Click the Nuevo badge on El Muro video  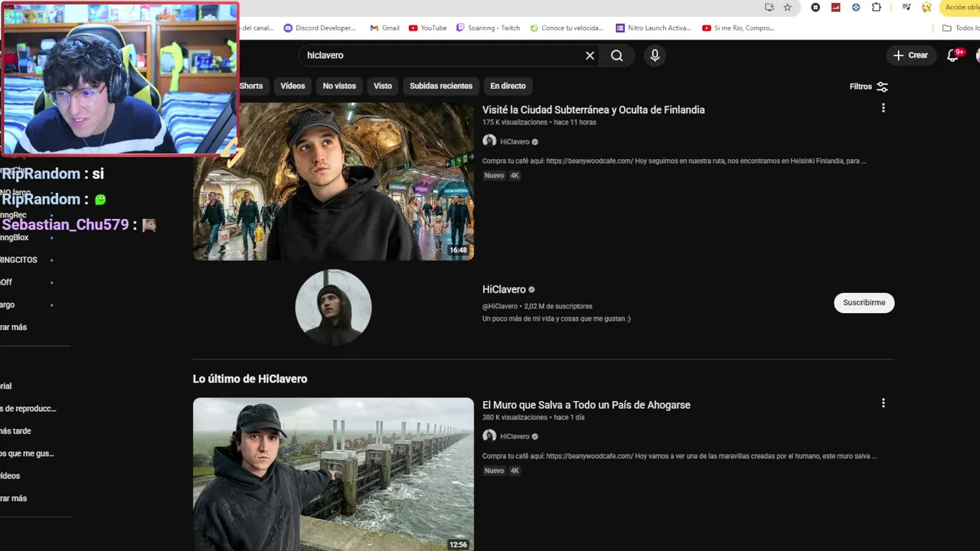coord(495,471)
